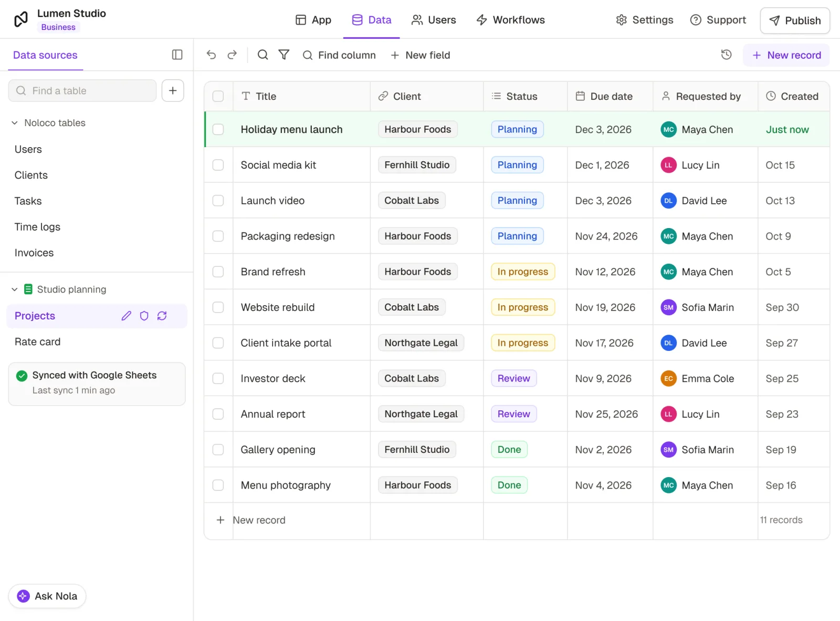840x621 pixels.
Task: Collapse the Data sources sidebar panel icon
Action: point(177,55)
